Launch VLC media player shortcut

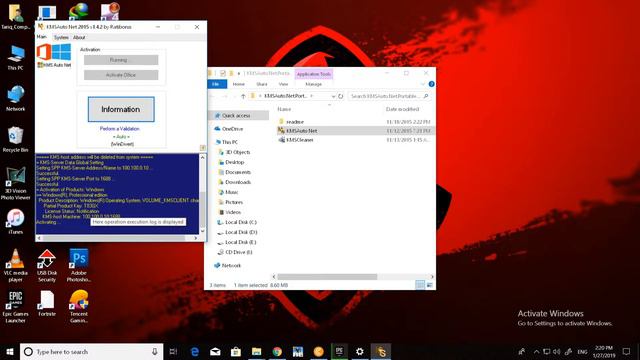click(15, 265)
